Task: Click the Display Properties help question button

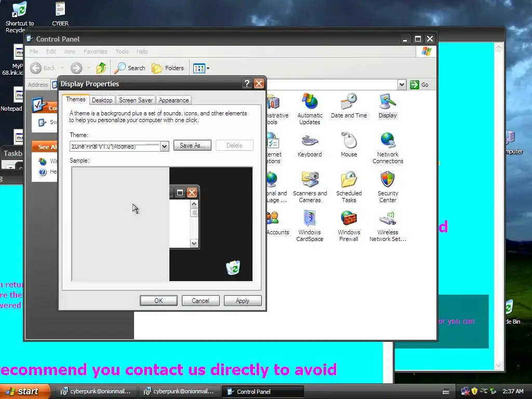Action: tap(247, 84)
